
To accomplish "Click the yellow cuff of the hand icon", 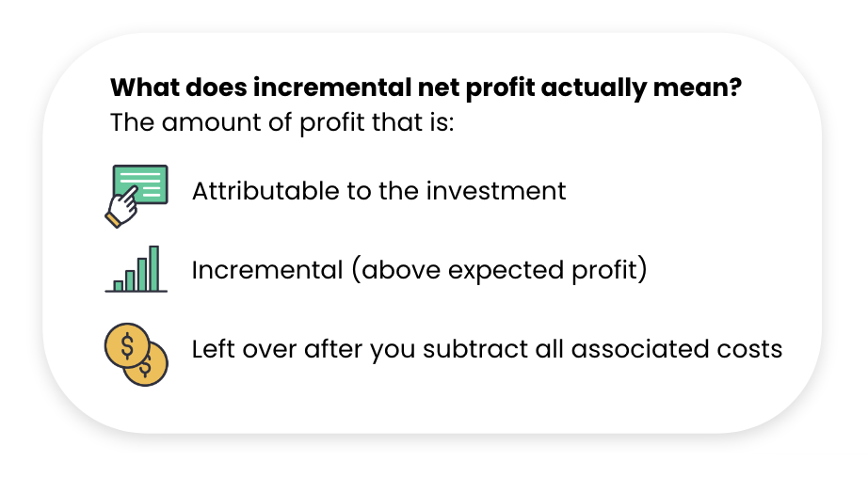I will point(113,220).
